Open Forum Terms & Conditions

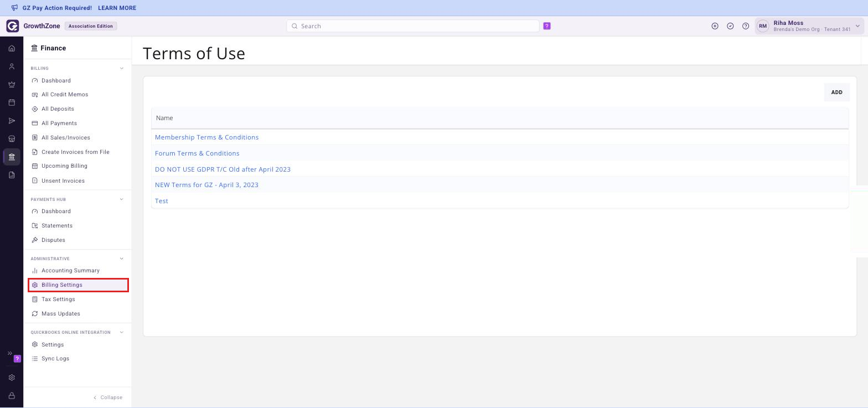pos(197,153)
